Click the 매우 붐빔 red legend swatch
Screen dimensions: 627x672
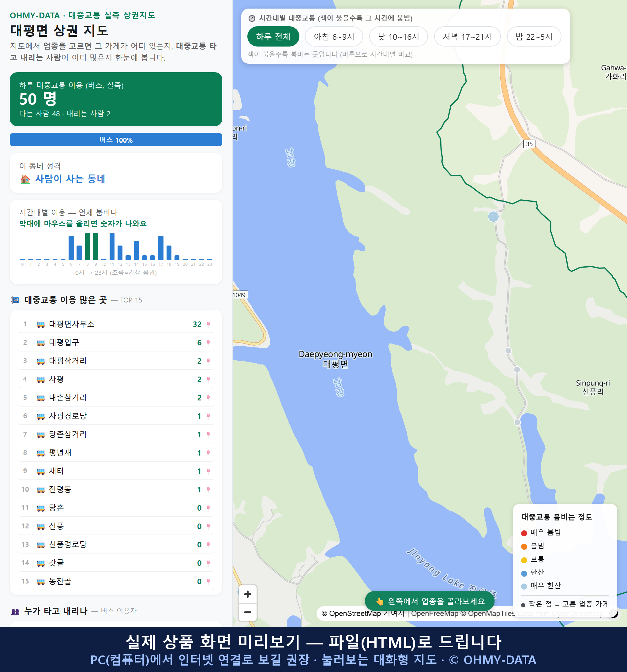(524, 533)
